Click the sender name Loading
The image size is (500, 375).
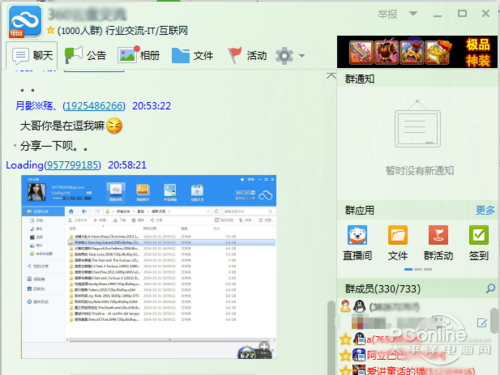(25, 165)
